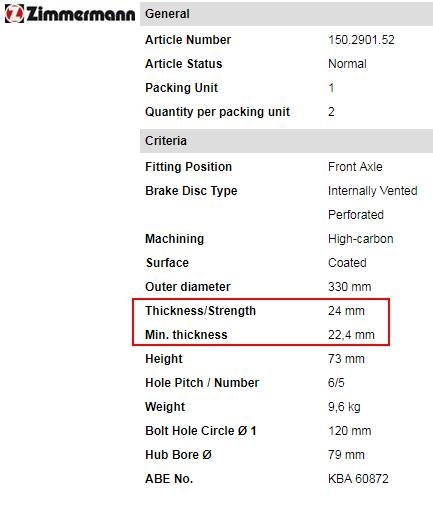Image resolution: width=433 pixels, height=506 pixels.
Task: Select the General section header
Action: [x=286, y=14]
